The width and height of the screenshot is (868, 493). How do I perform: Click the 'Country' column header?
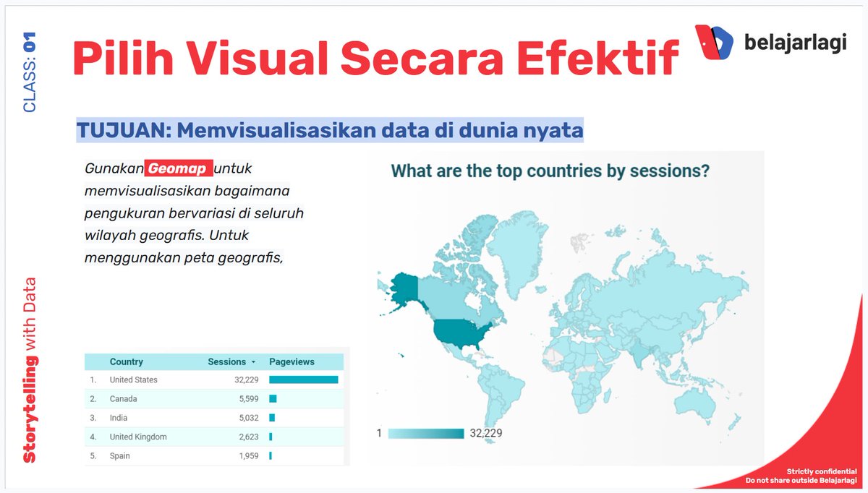click(x=127, y=361)
